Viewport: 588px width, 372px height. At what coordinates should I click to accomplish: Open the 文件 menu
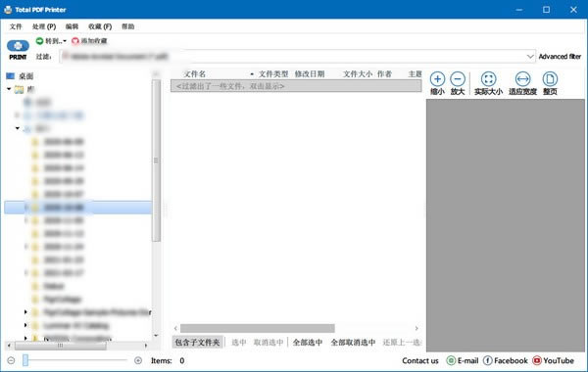(16, 26)
